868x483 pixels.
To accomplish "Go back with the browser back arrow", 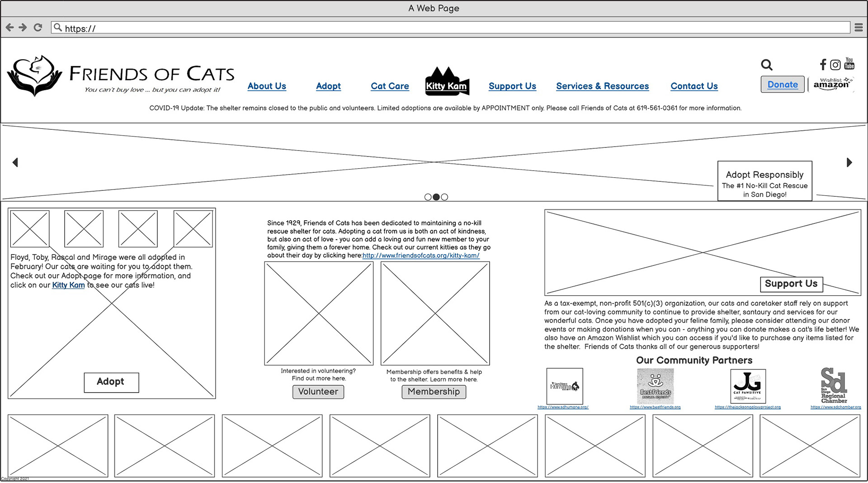I will point(9,28).
